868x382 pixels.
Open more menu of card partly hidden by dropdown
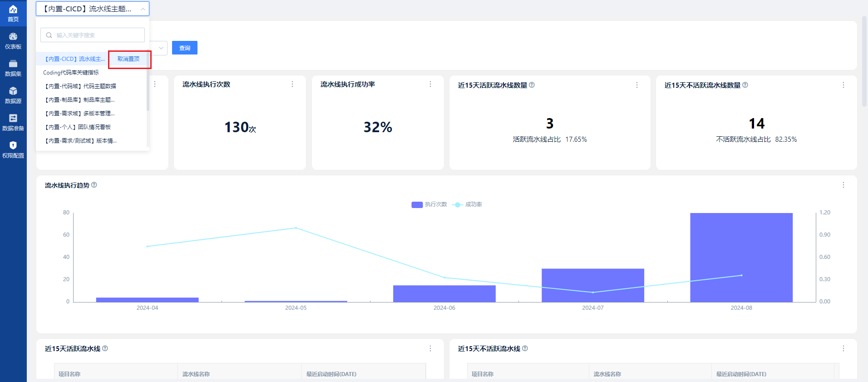(x=155, y=84)
